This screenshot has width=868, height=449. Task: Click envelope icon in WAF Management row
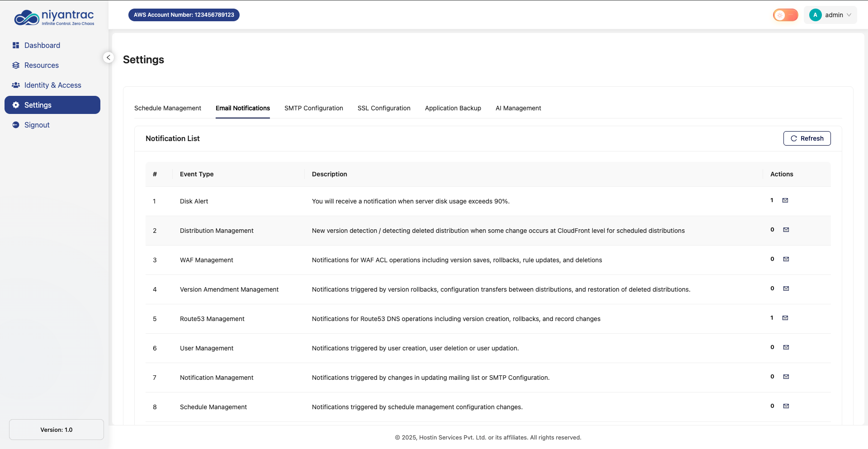point(786,259)
